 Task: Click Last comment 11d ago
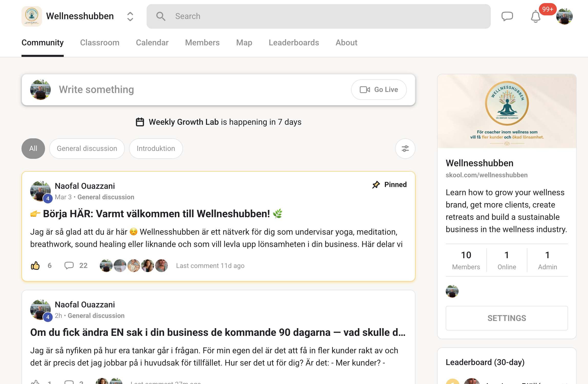click(210, 266)
